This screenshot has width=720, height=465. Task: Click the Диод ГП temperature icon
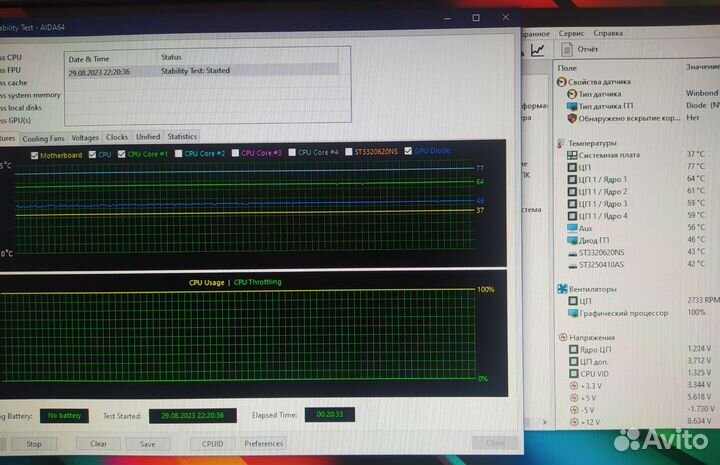572,240
